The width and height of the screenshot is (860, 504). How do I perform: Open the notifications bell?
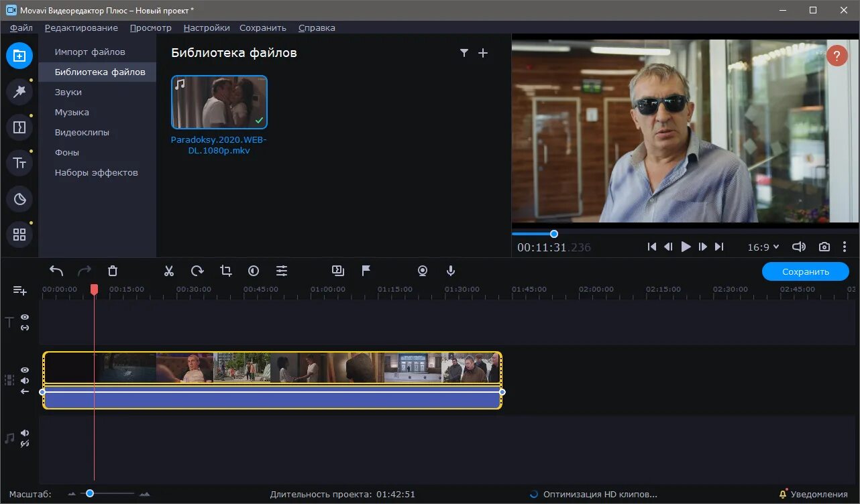(784, 495)
